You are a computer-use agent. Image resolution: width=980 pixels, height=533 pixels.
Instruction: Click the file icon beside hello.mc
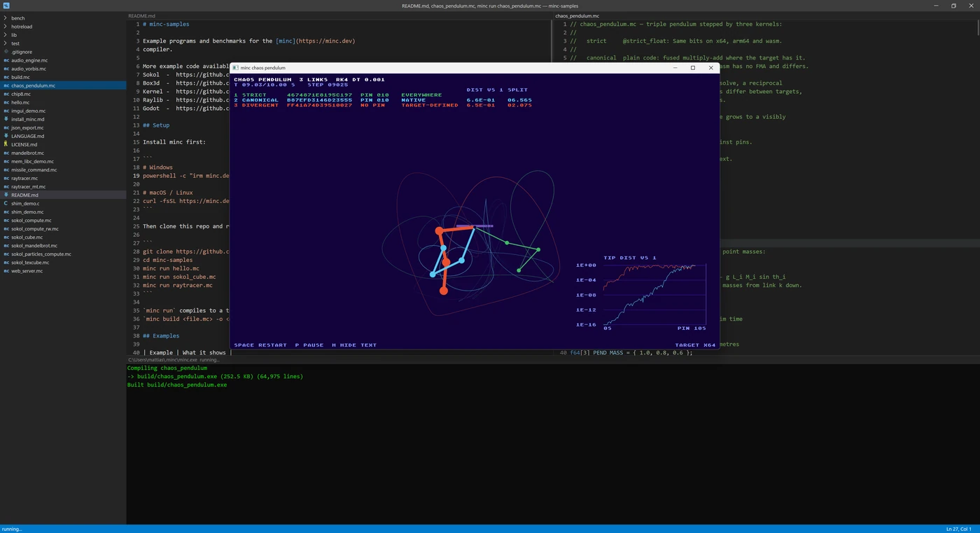(x=6, y=102)
